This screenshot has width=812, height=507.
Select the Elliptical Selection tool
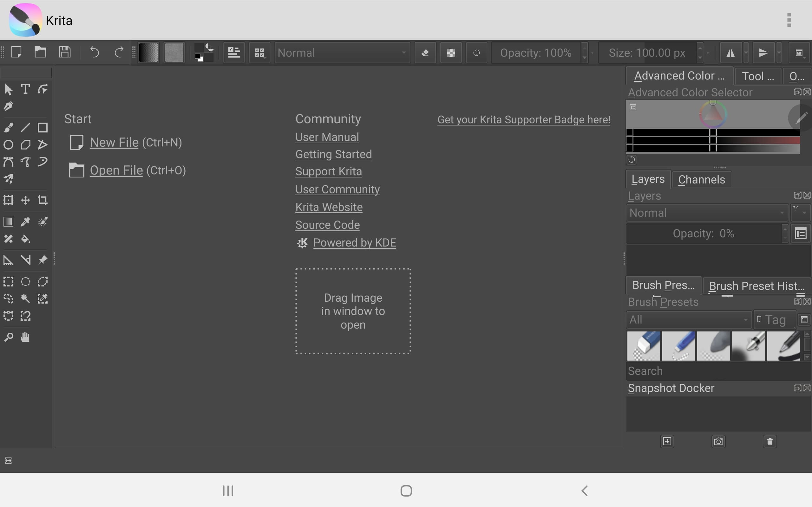coord(25,281)
